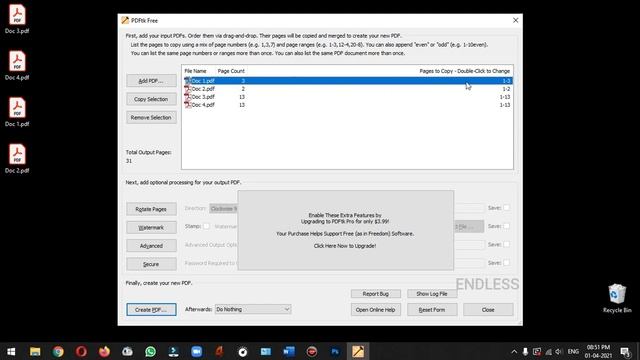Screen dimensions: 640x360
Task: Open WhatsApp from taskbar
Action: click(x=150, y=351)
